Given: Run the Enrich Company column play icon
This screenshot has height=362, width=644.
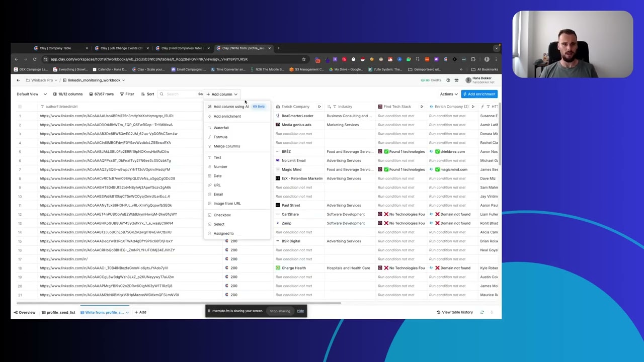Looking at the screenshot, I should pyautogui.click(x=319, y=107).
